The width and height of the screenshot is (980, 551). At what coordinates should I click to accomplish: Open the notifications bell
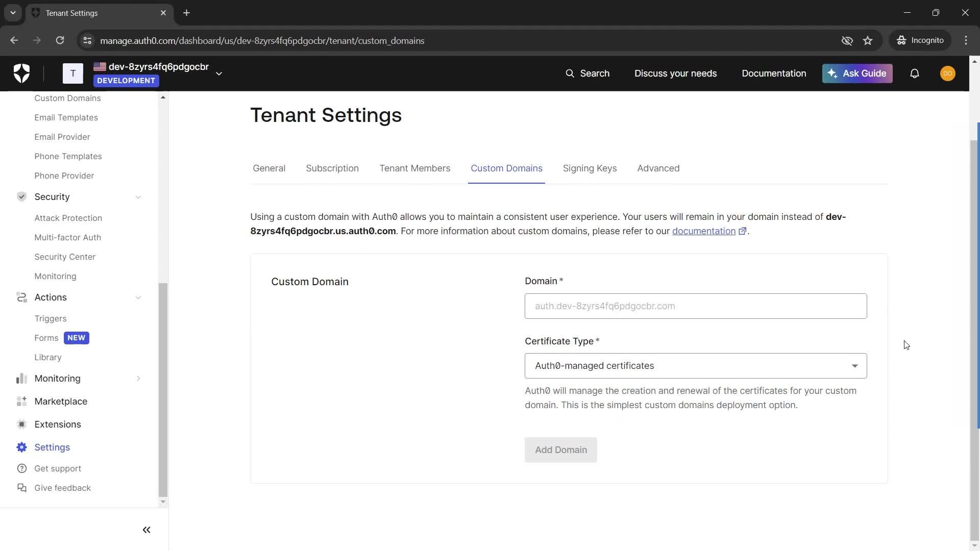click(x=914, y=73)
